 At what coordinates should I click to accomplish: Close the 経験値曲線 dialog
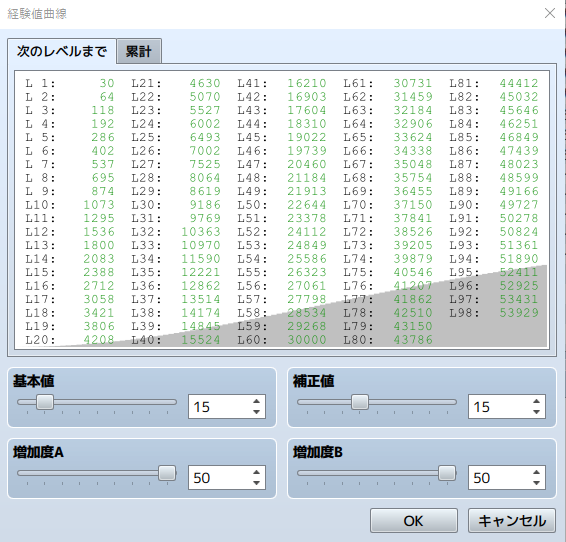[550, 13]
